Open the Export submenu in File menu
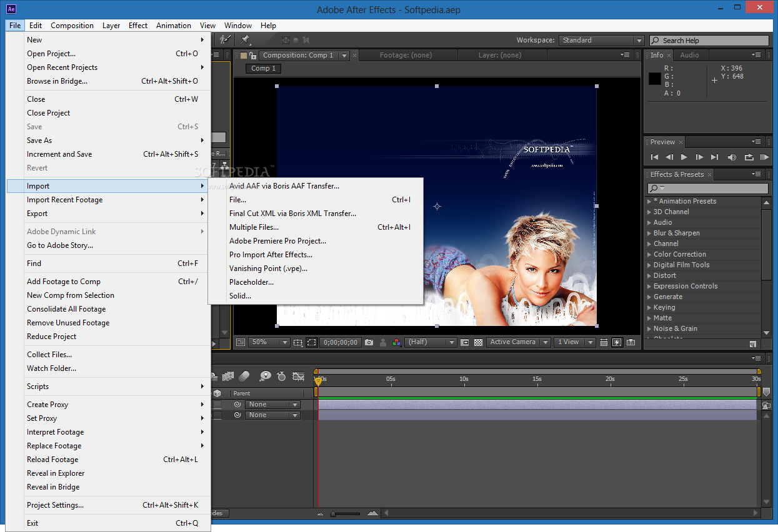This screenshot has width=778, height=532. [109, 214]
